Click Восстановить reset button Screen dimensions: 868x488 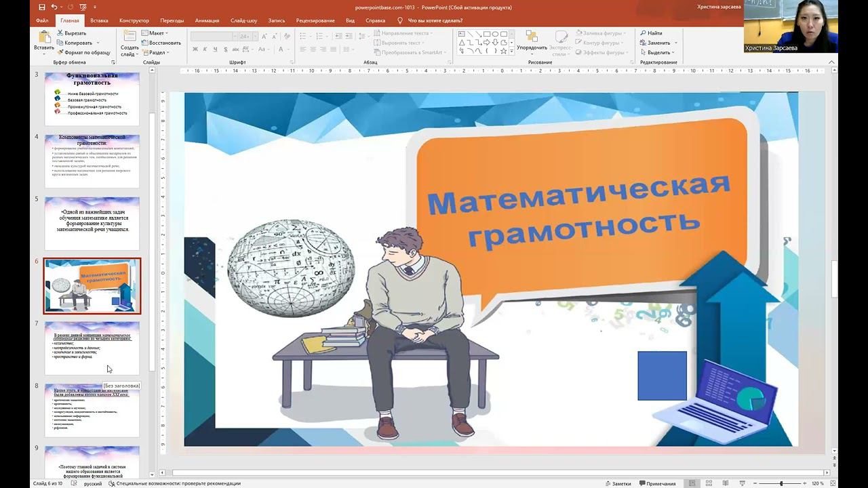pyautogui.click(x=161, y=43)
